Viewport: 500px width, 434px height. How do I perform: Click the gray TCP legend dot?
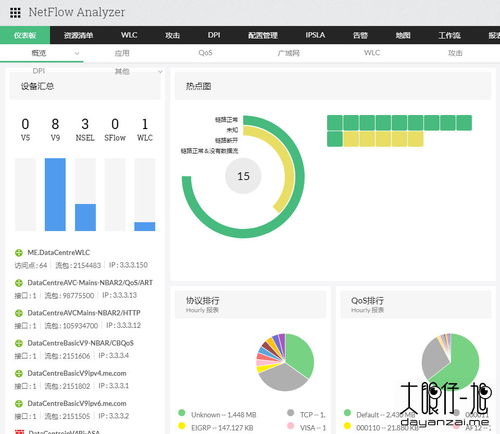(291, 413)
